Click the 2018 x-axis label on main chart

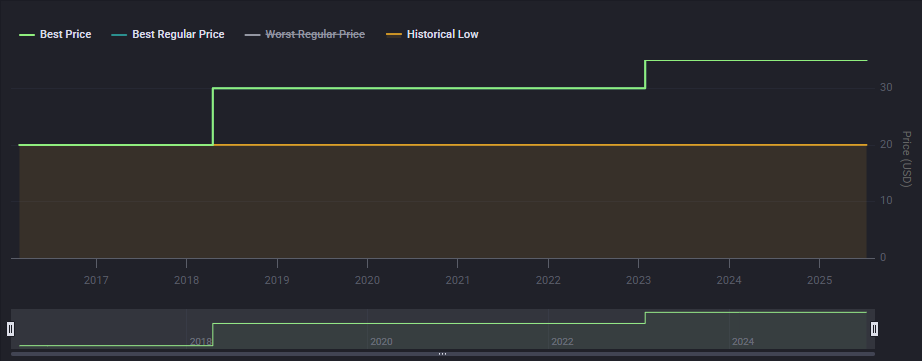(x=186, y=280)
